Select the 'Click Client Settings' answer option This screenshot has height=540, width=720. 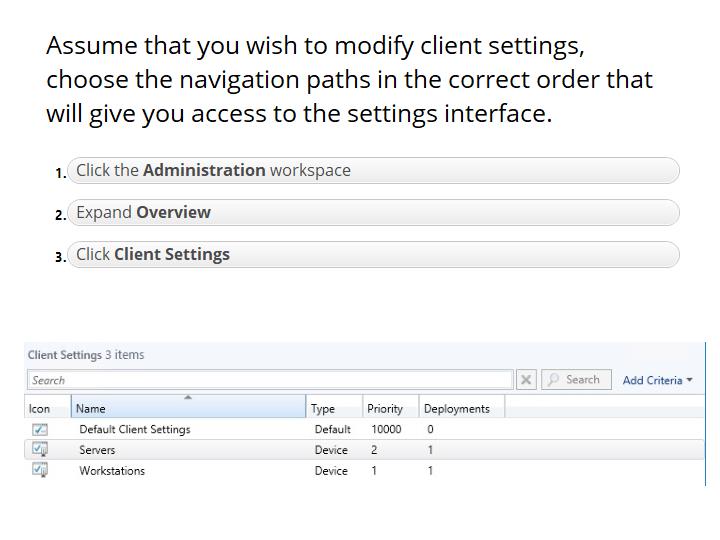coord(373,254)
